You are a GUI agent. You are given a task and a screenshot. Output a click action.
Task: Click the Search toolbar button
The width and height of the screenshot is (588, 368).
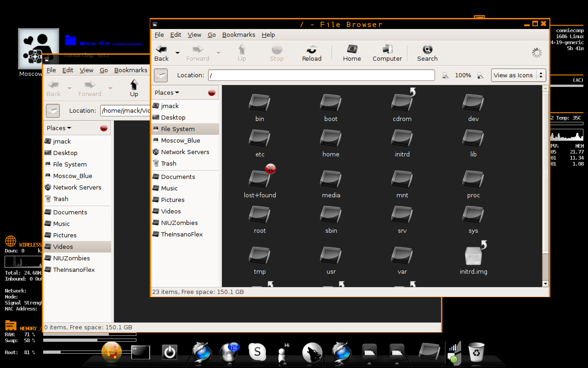(427, 53)
